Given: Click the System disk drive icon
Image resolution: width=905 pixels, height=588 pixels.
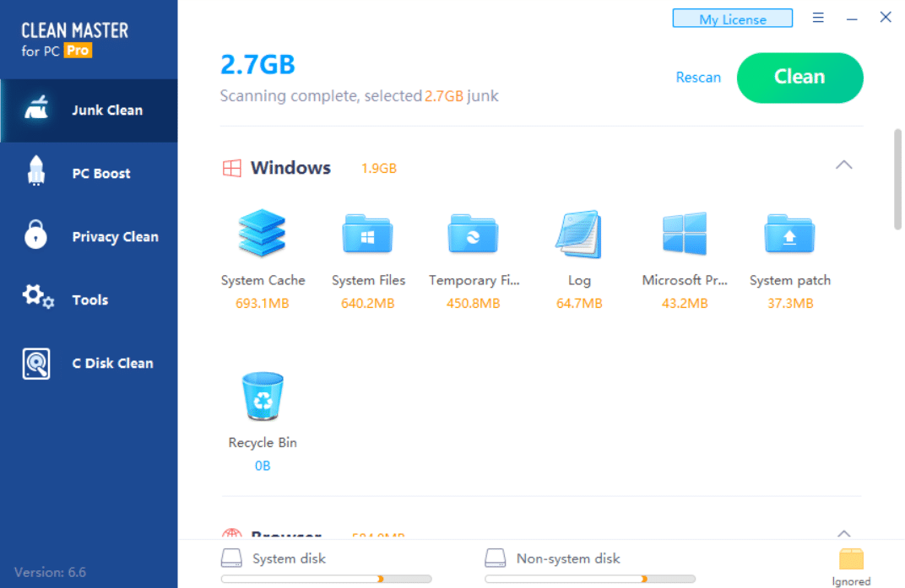Looking at the screenshot, I should click(x=231, y=558).
